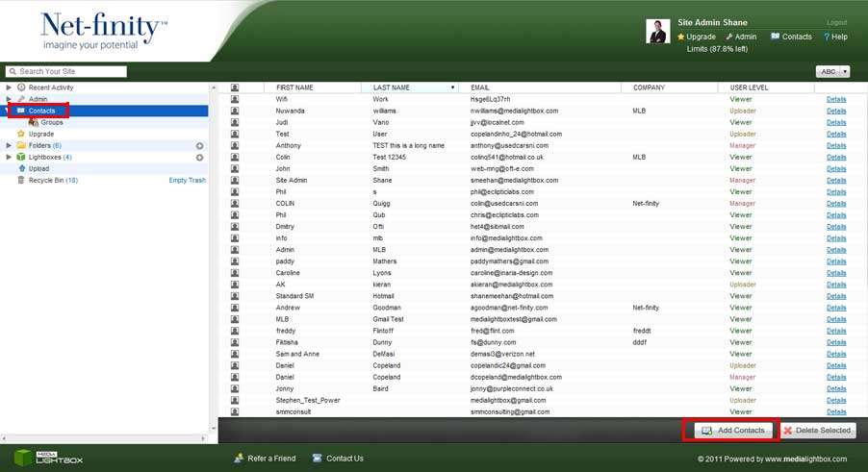Open Help via the question mark icon

[x=826, y=37]
